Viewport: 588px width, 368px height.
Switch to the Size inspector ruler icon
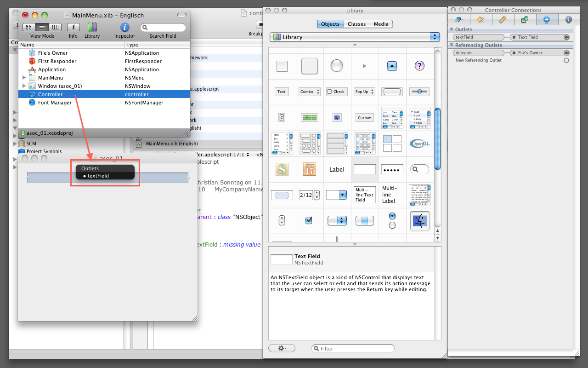[x=502, y=19]
